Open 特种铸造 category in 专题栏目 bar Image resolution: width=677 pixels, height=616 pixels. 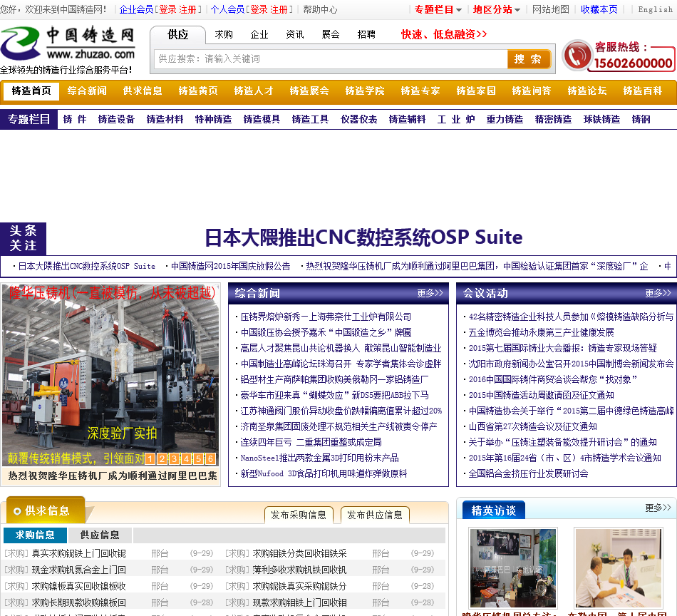click(213, 119)
